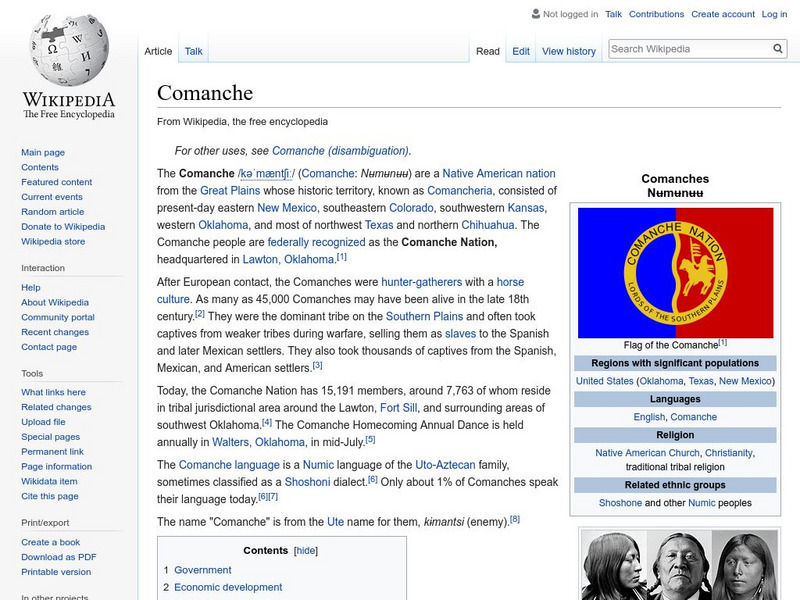800x600 pixels.
Task: Open Chihuahua link
Action: [488, 225]
